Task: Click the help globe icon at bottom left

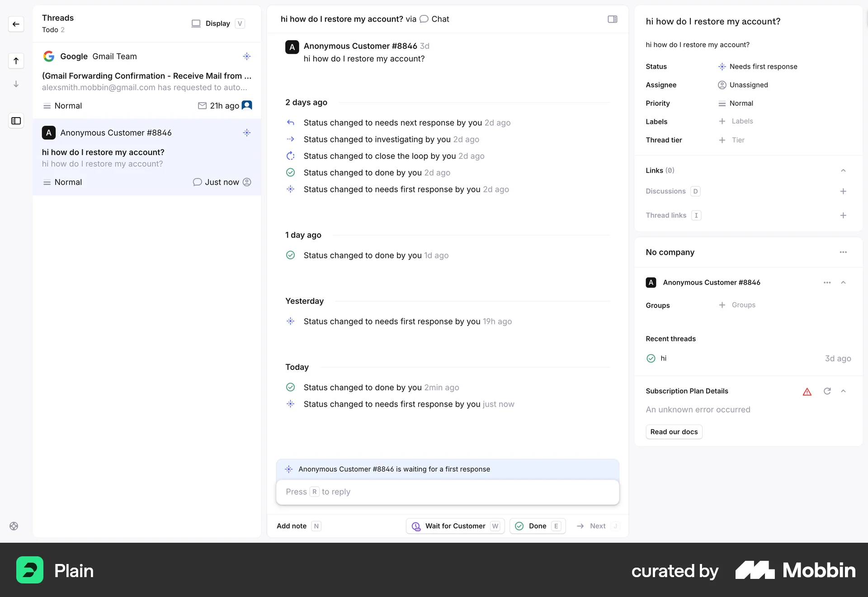Action: coord(14,526)
